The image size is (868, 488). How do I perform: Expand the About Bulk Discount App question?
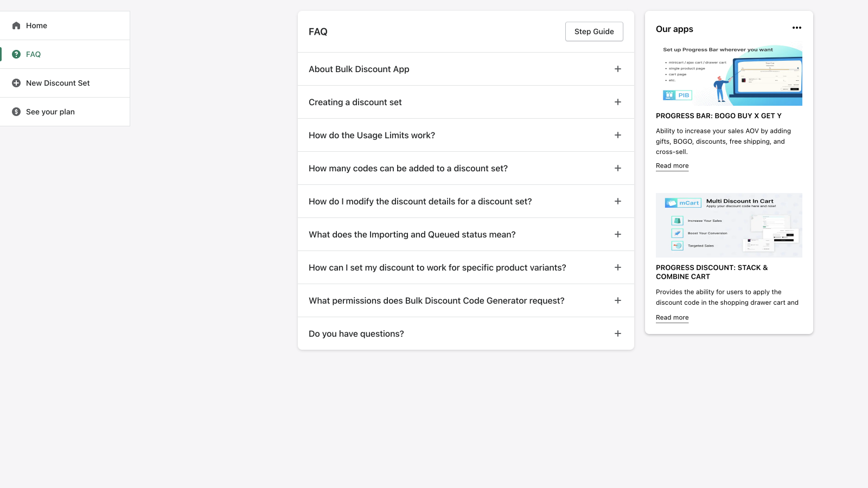(617, 69)
